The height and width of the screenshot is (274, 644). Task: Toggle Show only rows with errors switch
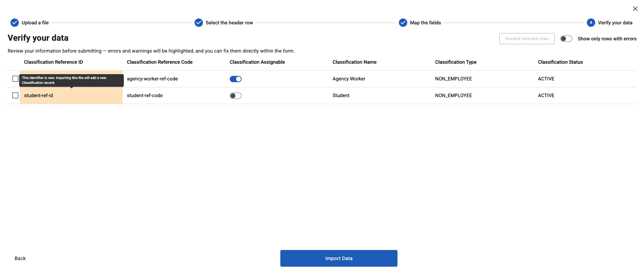pos(566,39)
